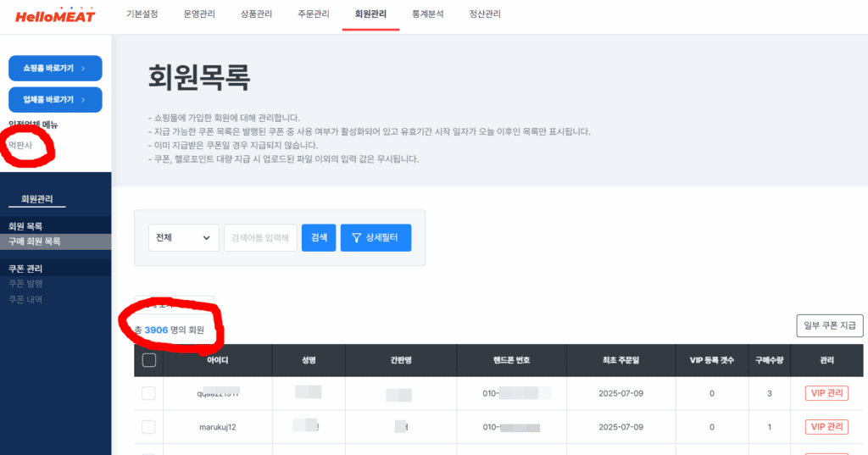Viewport: 868px width, 455px height.
Task: Open the 상품관리 menu
Action: [256, 14]
